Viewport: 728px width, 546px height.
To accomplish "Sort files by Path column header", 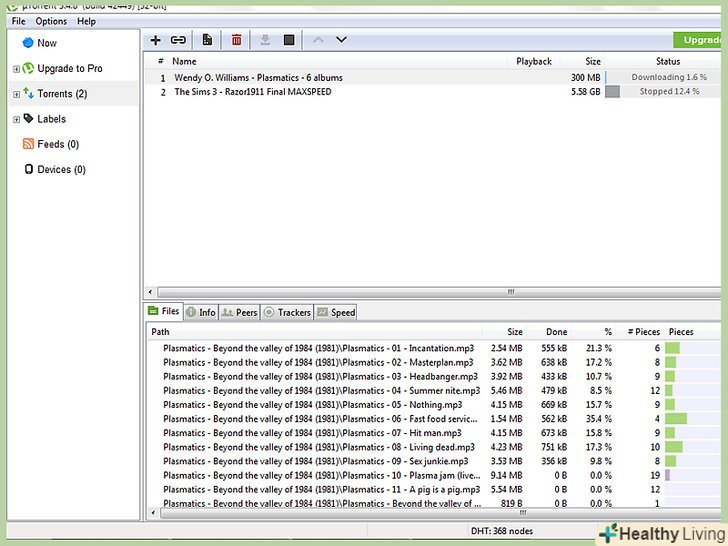I will point(160,332).
